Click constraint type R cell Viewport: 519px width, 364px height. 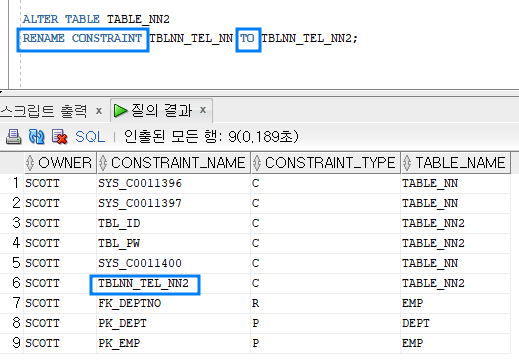326,303
